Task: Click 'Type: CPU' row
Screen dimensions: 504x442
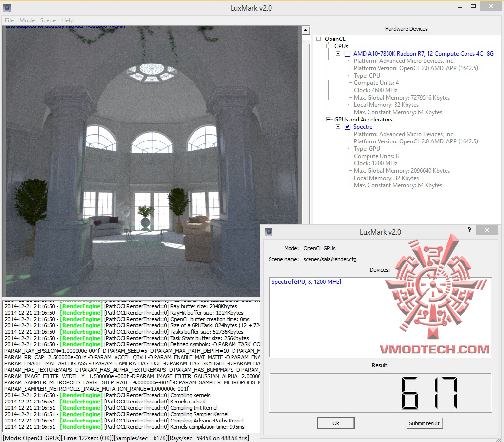Action: tap(367, 76)
